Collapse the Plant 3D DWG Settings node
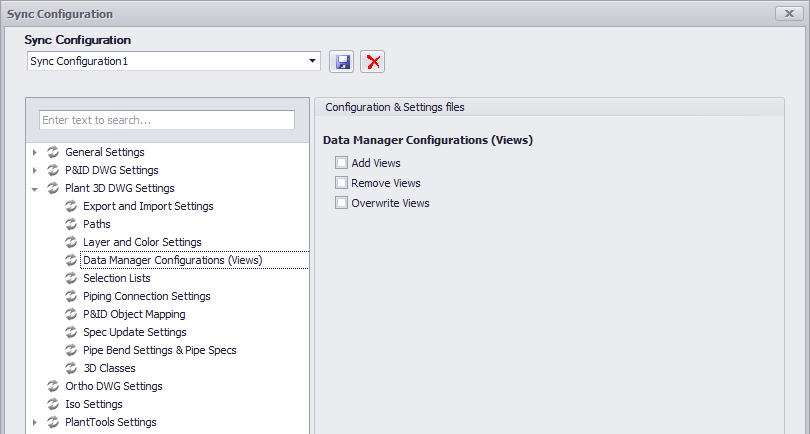810x434 pixels. click(x=35, y=189)
